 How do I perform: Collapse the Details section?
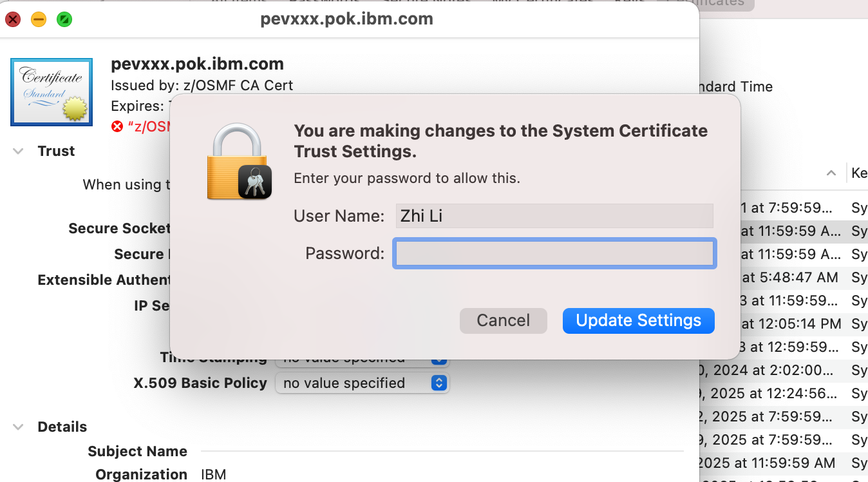19,427
